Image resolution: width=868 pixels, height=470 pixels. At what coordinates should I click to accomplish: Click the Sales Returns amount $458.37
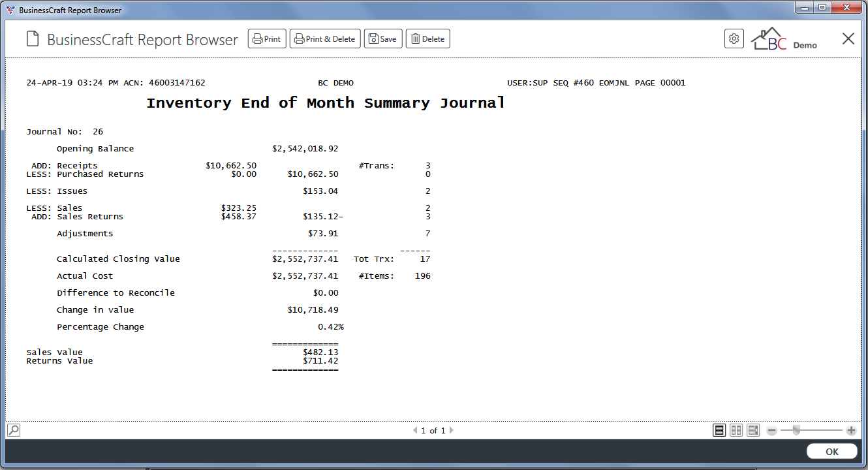[x=239, y=217]
